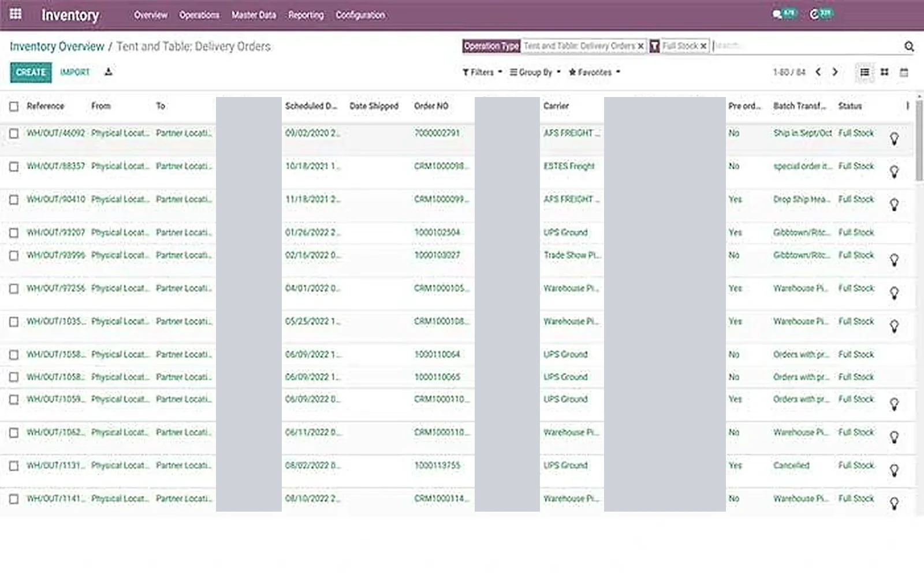Open the Group By dropdown
Image resolution: width=924 pixels, height=574 pixels.
tap(535, 72)
